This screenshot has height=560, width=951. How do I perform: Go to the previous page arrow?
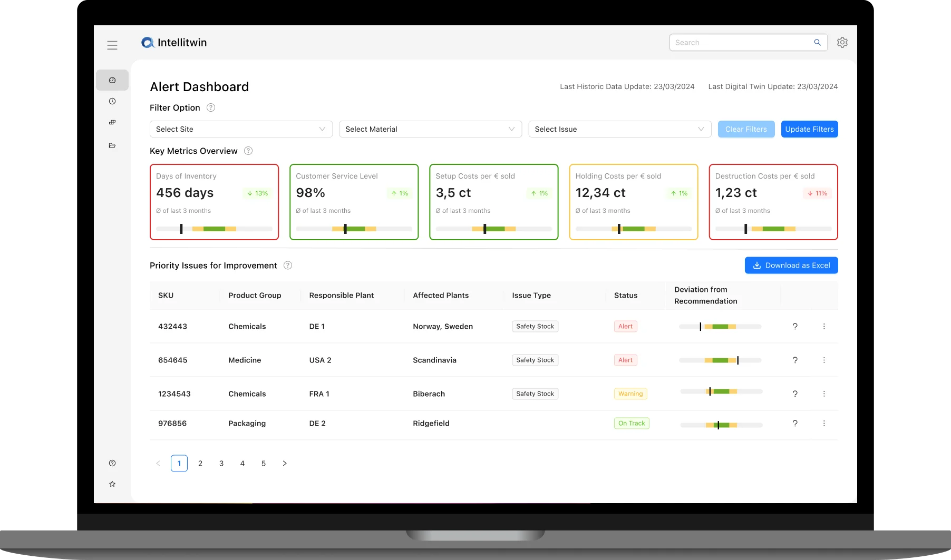tap(158, 464)
